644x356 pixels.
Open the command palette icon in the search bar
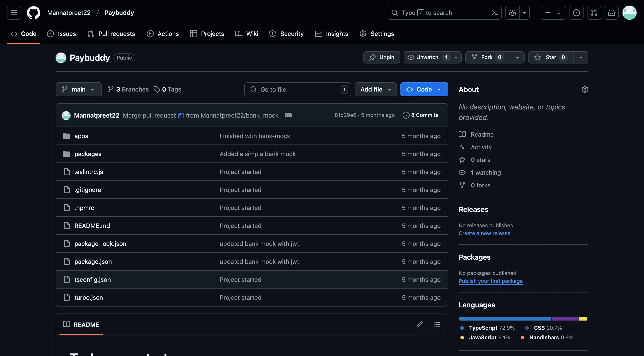[495, 13]
